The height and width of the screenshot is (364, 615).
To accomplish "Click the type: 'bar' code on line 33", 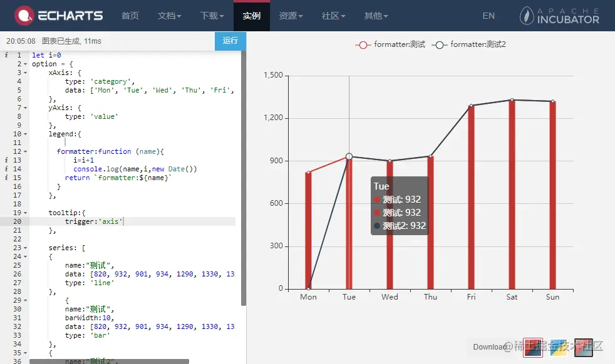I will tap(88, 335).
